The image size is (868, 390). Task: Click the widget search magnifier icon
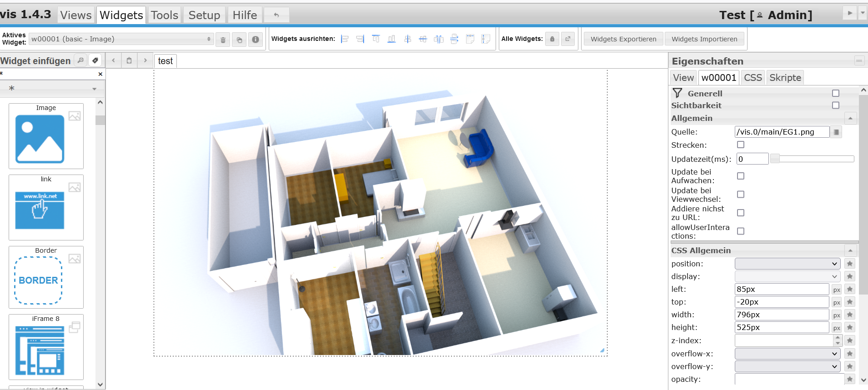(80, 60)
